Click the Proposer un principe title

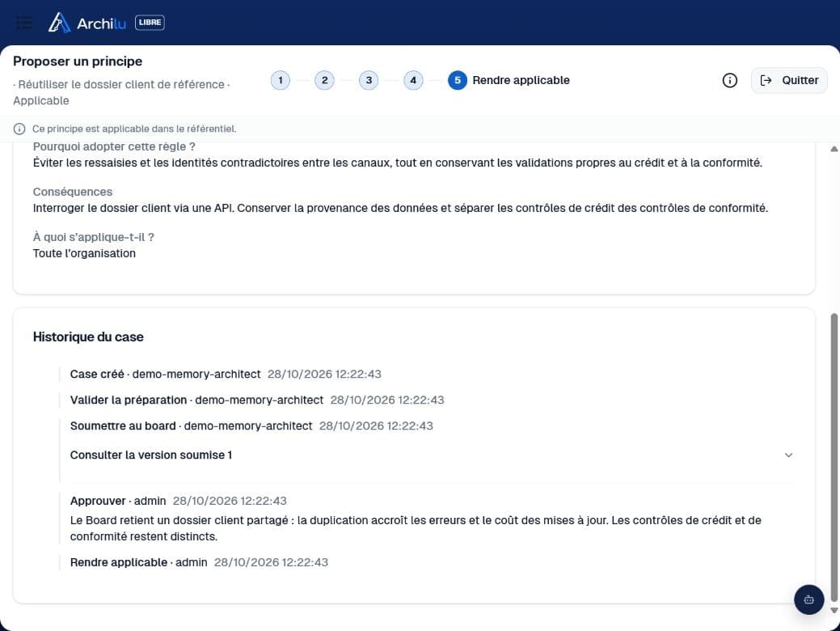point(78,61)
